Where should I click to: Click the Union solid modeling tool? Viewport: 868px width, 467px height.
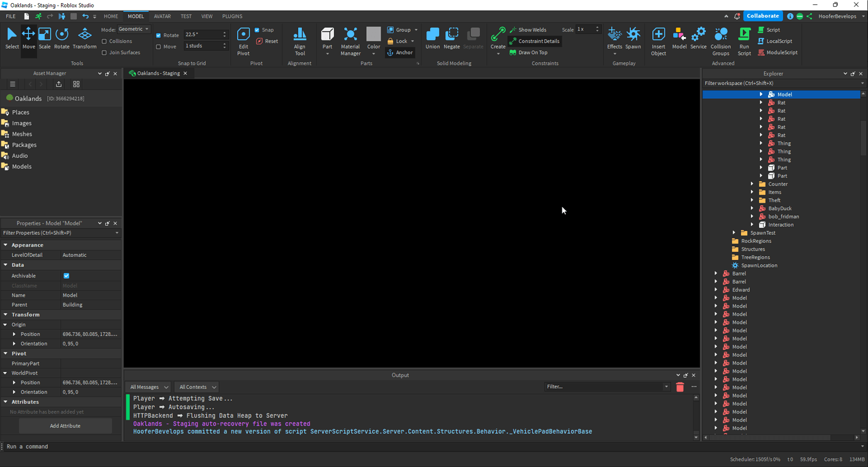click(433, 38)
